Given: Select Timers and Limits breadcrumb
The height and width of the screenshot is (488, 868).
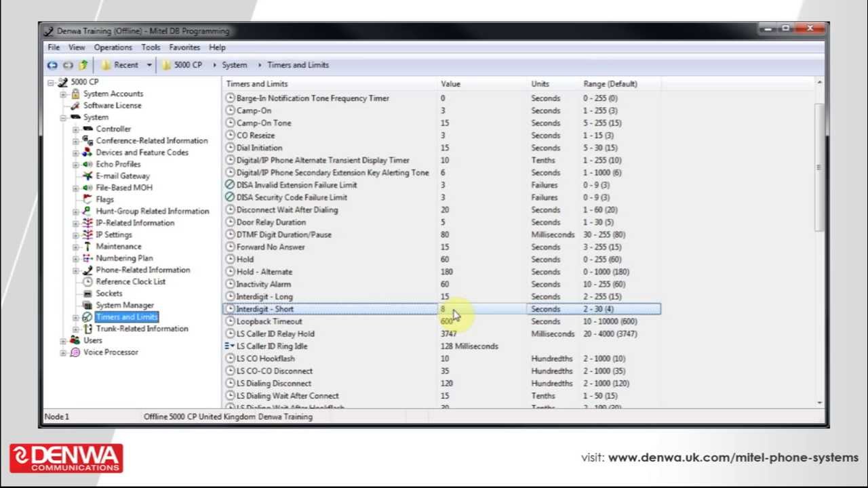Looking at the screenshot, I should 298,65.
